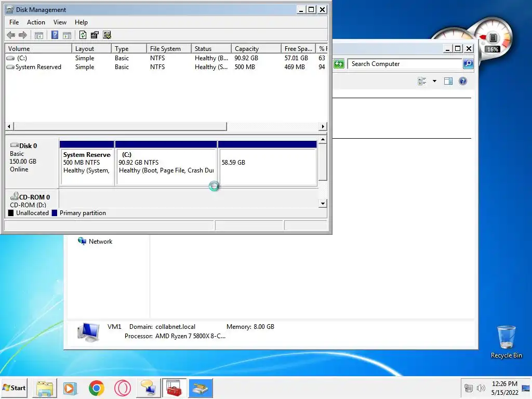Select the (C:) 90.92 GB NTFS partition block
Viewport: 532px width, 399px height.
[x=166, y=163]
